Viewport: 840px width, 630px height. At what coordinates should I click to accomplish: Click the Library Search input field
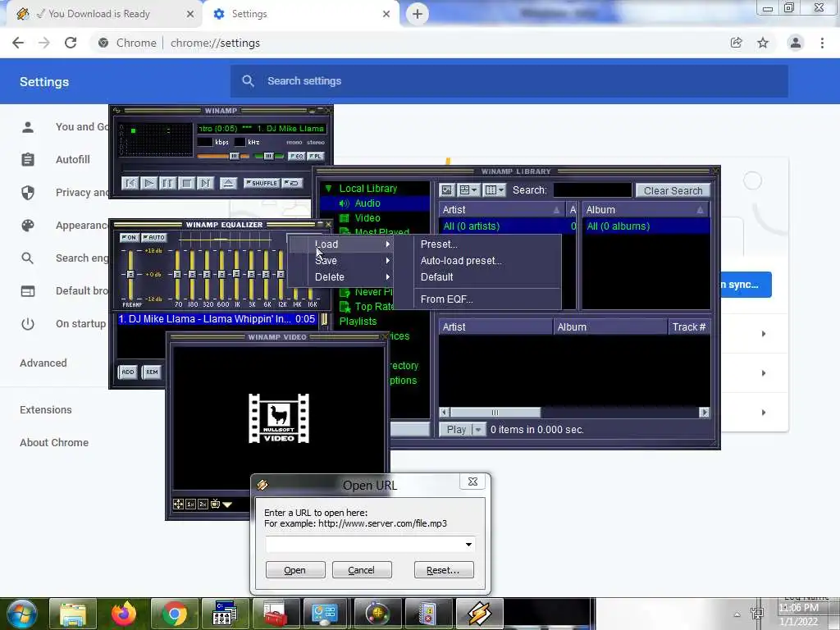[592, 190]
